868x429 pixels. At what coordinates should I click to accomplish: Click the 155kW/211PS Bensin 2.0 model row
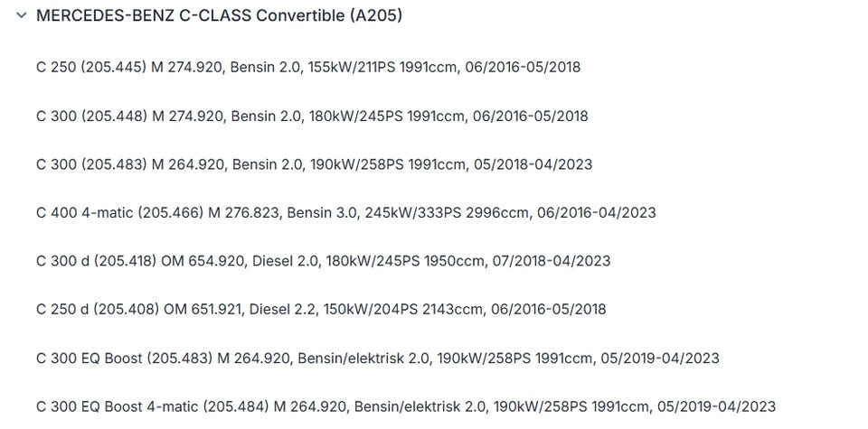tap(308, 67)
